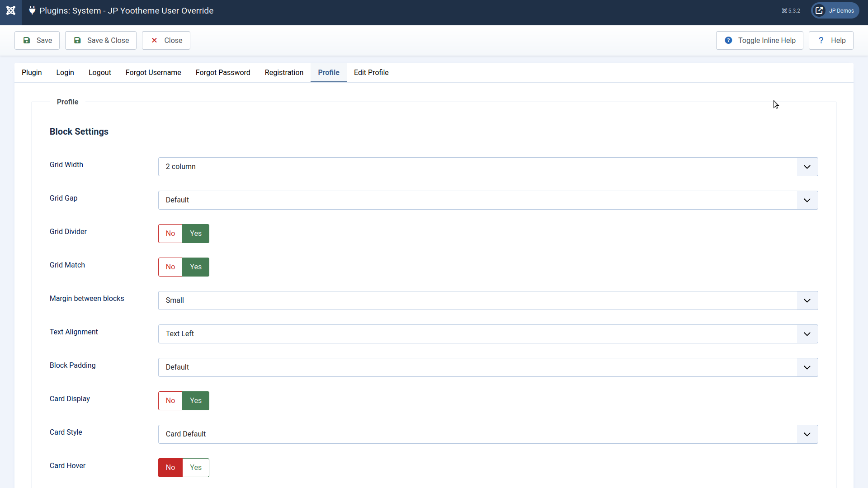Open the JP Demos site link
The height and width of the screenshot is (488, 868).
(835, 11)
